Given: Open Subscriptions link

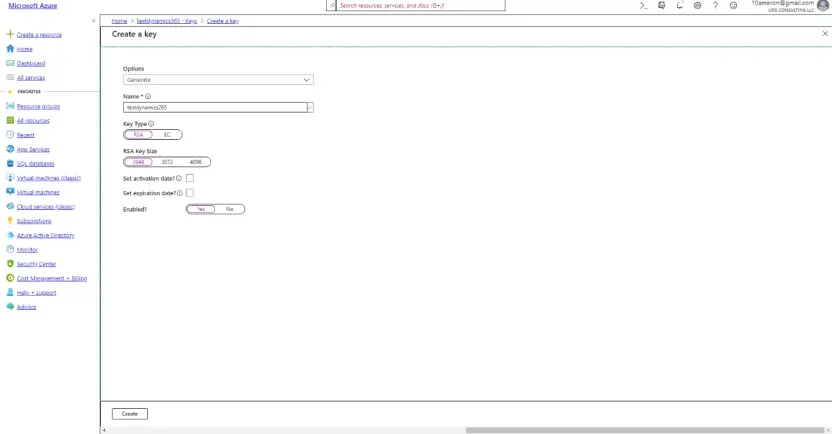Looking at the screenshot, I should [34, 221].
